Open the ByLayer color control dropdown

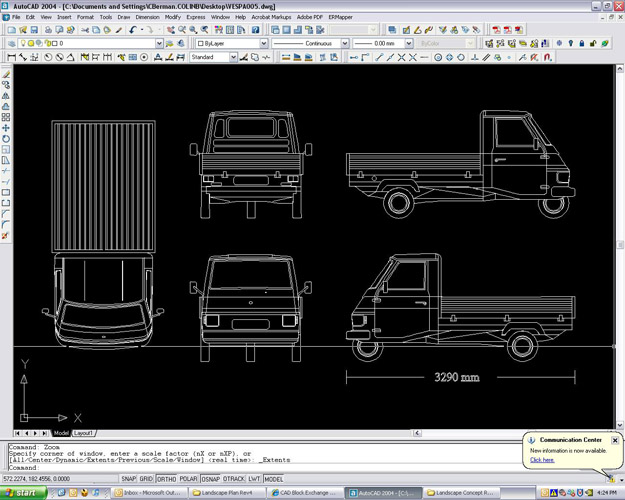pos(263,43)
